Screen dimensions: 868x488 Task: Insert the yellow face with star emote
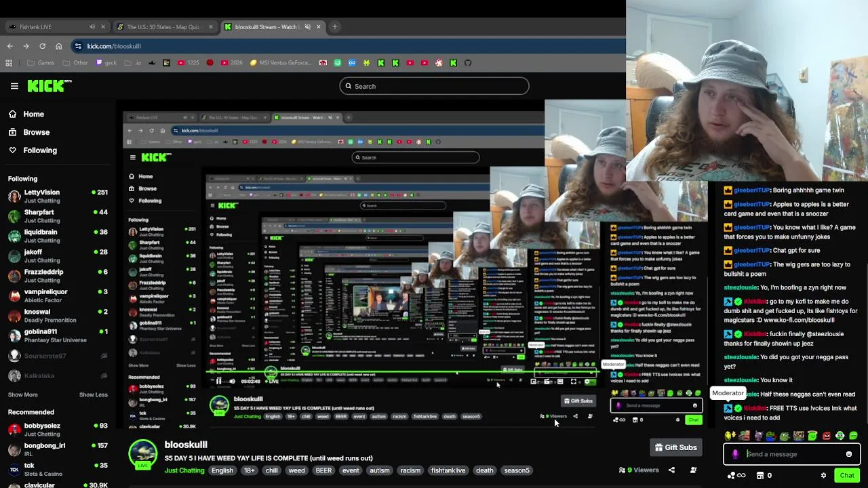730,436
